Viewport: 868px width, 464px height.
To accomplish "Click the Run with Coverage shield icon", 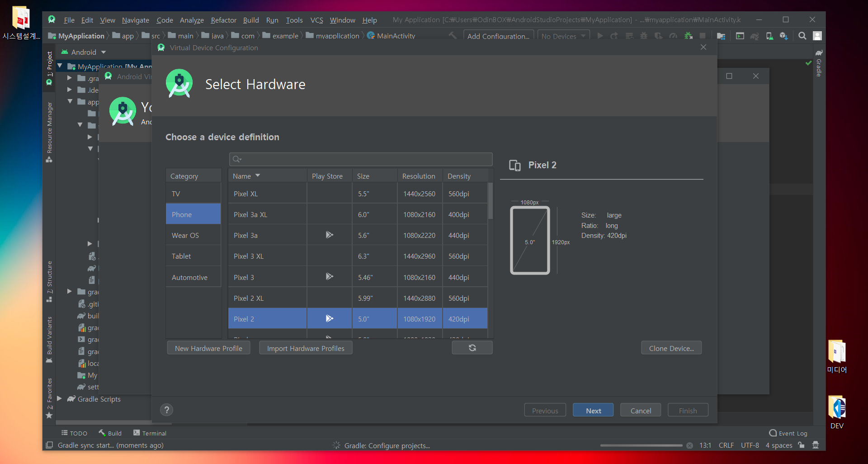I will 659,36.
